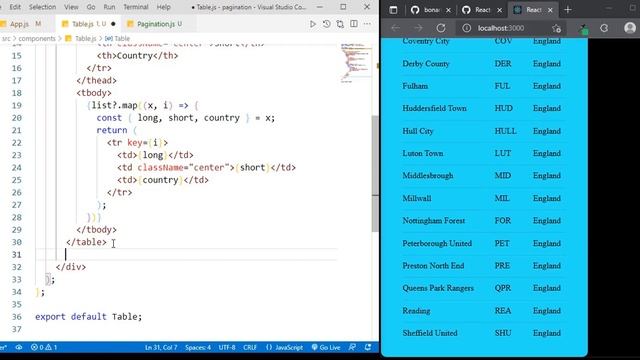This screenshot has width=640, height=360.
Task: Go forward in the browser
Action: point(418,28)
